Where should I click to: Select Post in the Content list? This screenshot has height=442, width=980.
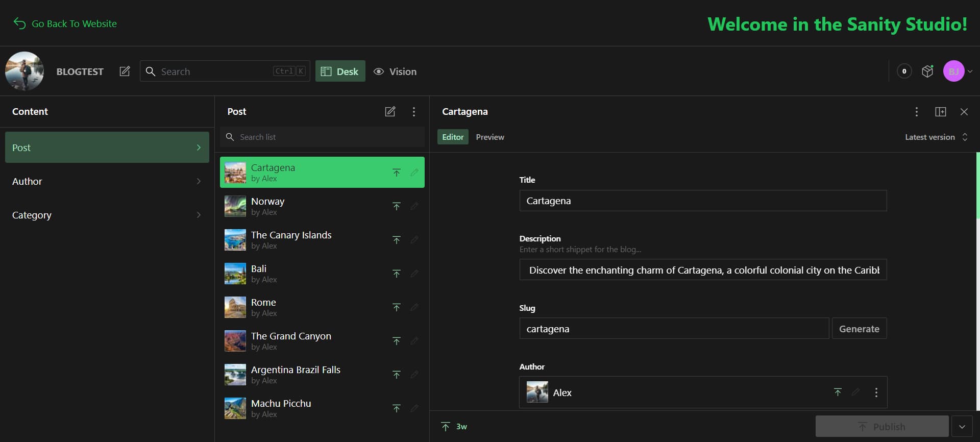(107, 148)
